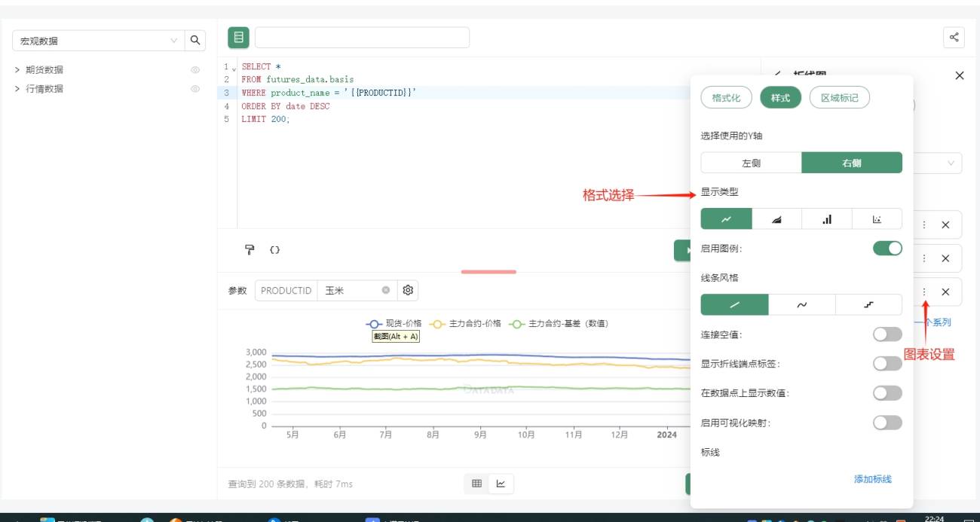This screenshot has height=522, width=980.
Task: Remove the bottom series row
Action: pos(945,292)
